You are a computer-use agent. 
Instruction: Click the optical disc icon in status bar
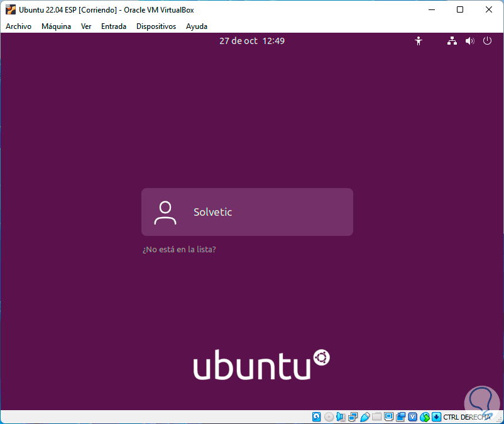329,417
